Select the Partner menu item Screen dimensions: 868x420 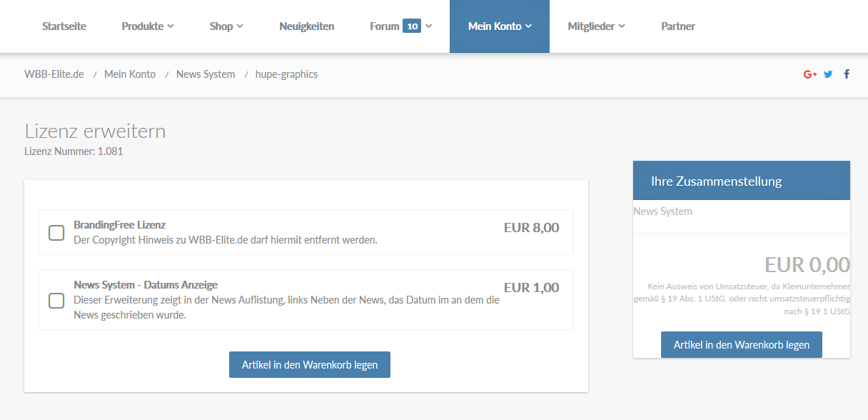pos(678,26)
